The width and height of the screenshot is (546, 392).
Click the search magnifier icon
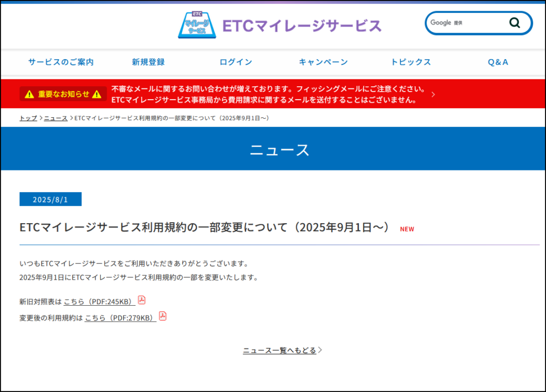pos(515,23)
